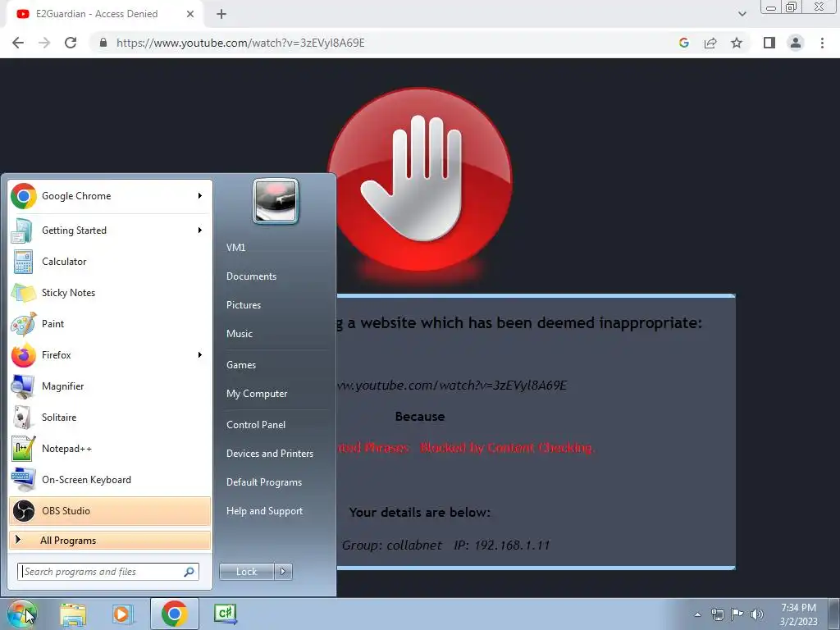Click the 'IP: 192.168.1.11' text
This screenshot has width=840, height=630.
[502, 546]
